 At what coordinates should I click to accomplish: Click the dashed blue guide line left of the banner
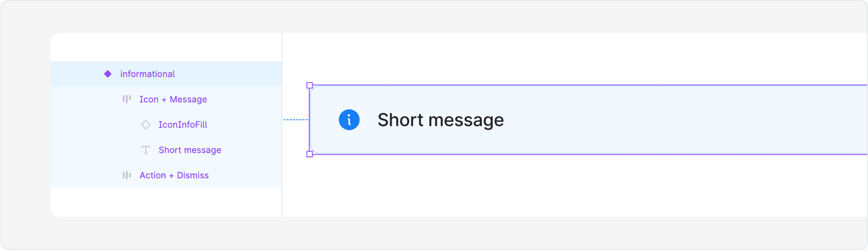(295, 120)
